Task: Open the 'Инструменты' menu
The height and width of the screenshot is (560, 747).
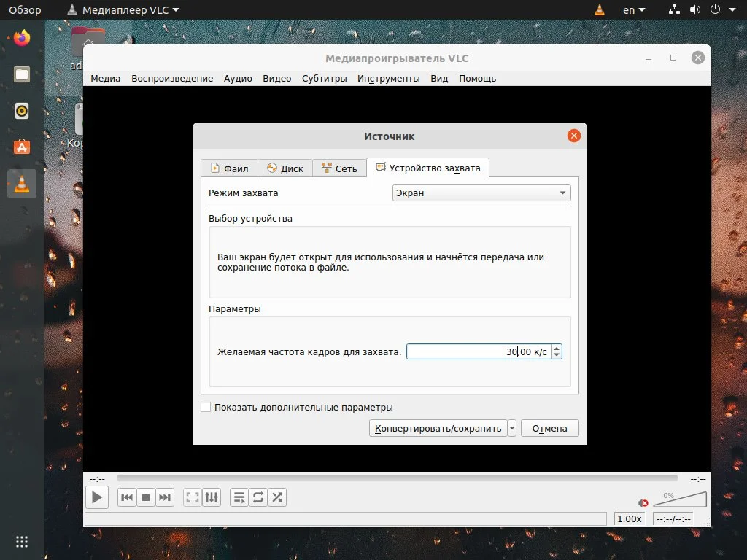Action: coord(389,78)
